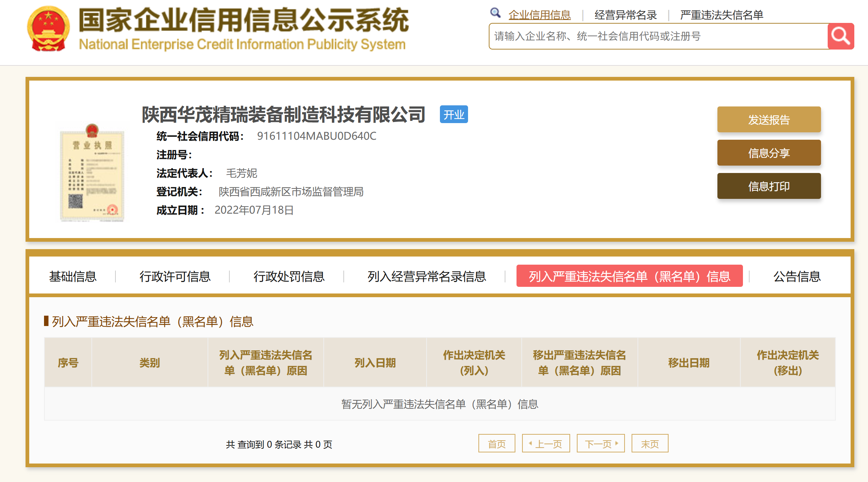The width and height of the screenshot is (868, 482).
Task: Select the 严重违法失信名单 search category
Action: pyautogui.click(x=721, y=15)
